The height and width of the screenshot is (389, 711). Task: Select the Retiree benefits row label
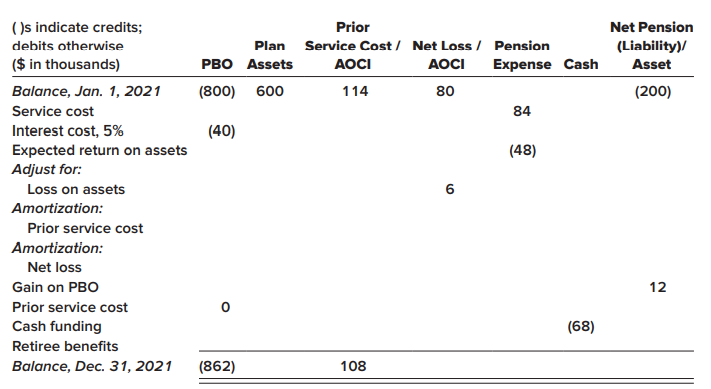[x=65, y=346]
